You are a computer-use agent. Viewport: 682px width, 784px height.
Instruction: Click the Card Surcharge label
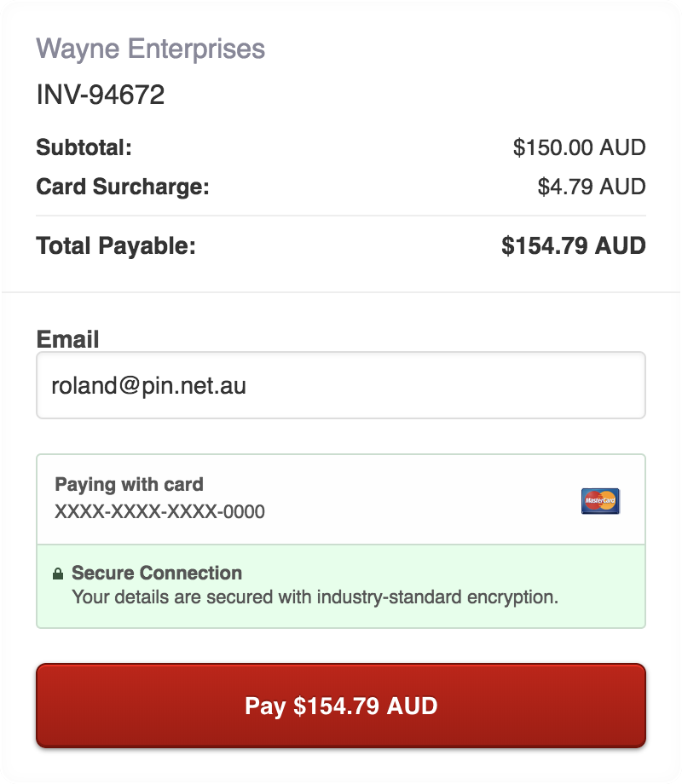coord(123,187)
